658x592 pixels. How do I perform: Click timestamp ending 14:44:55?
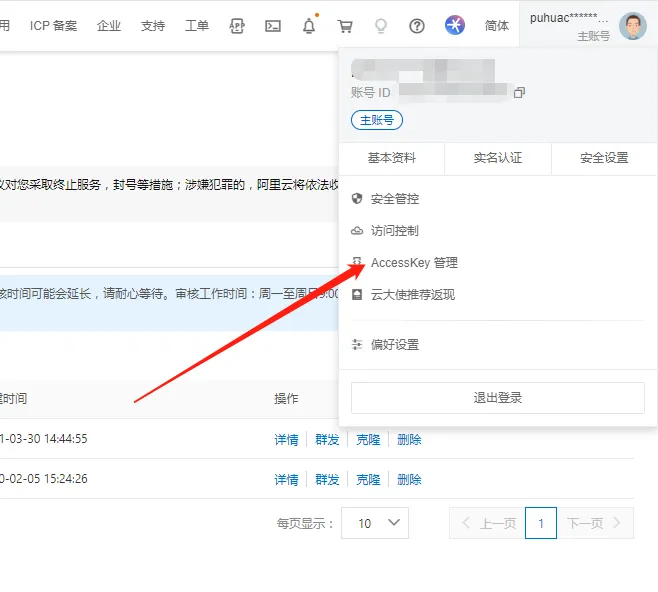tap(43, 439)
